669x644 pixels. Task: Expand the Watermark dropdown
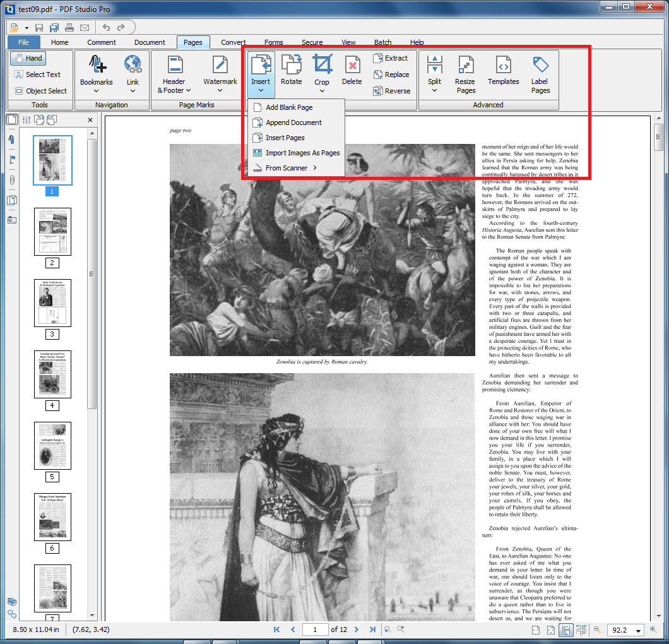(220, 90)
